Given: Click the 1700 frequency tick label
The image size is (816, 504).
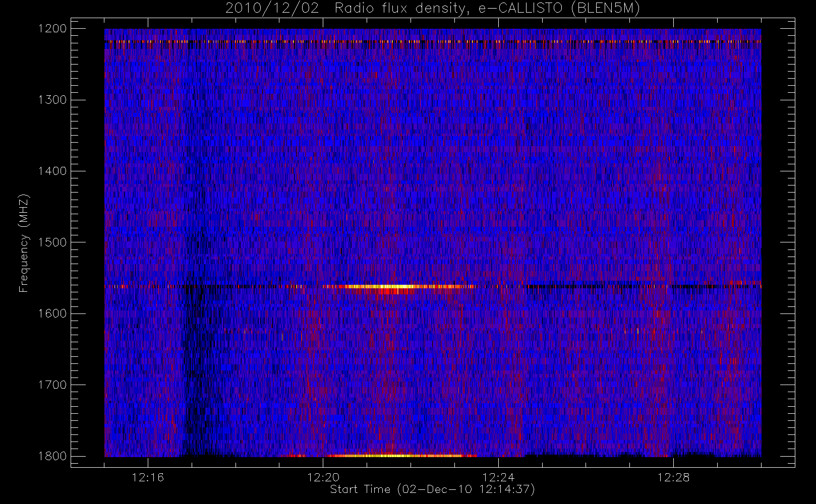Looking at the screenshot, I should click(52, 385).
